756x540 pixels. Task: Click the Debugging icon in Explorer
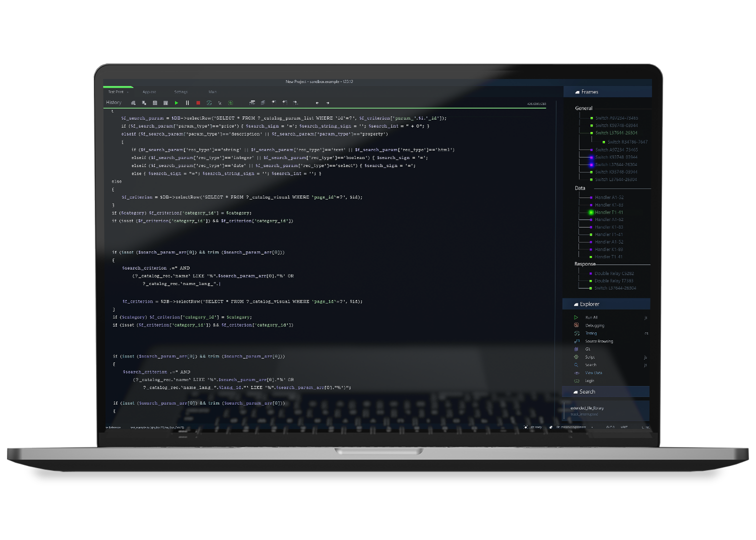[x=576, y=325]
